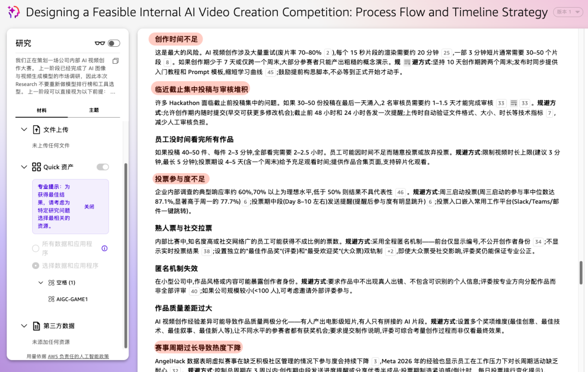588x372 pixels.
Task: Click the highlighted heading 投票参与度不足
Action: pos(180,179)
